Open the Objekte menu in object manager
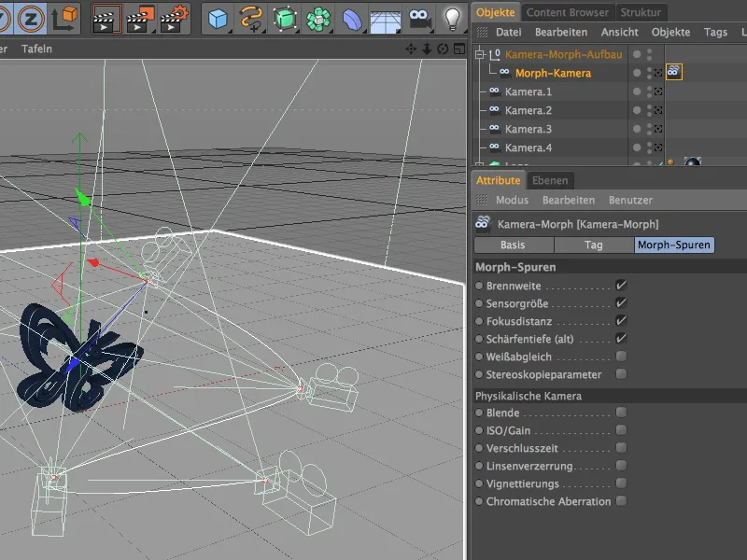Screen dimensions: 747x560 670,32
